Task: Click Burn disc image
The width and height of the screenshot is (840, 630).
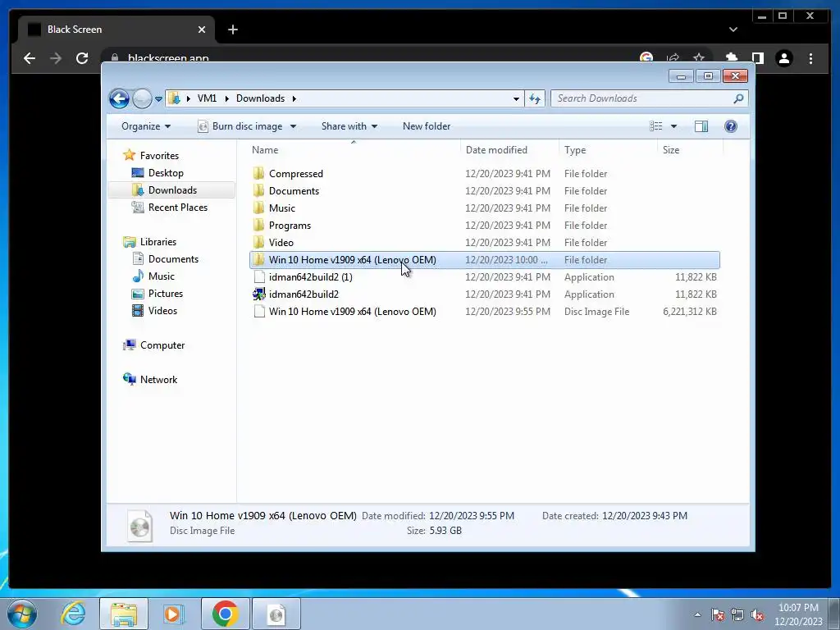Action: (x=240, y=126)
